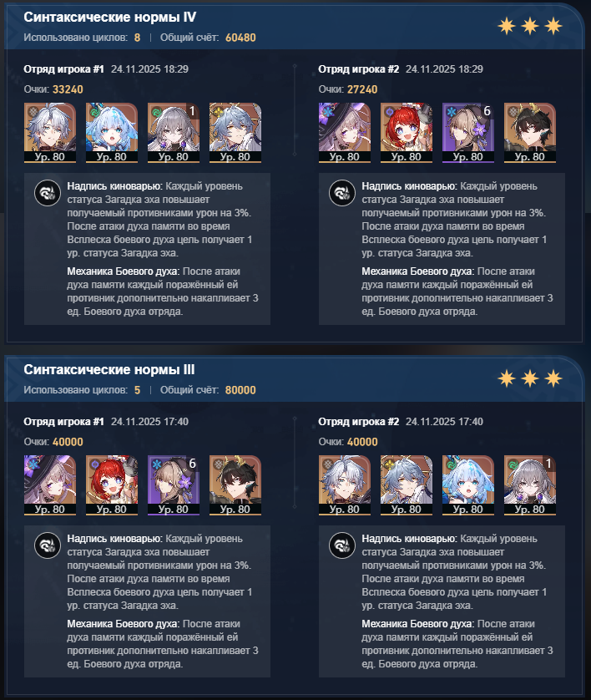Select the dark-haired horned character in squad #2 of нормы IV

click(530, 133)
